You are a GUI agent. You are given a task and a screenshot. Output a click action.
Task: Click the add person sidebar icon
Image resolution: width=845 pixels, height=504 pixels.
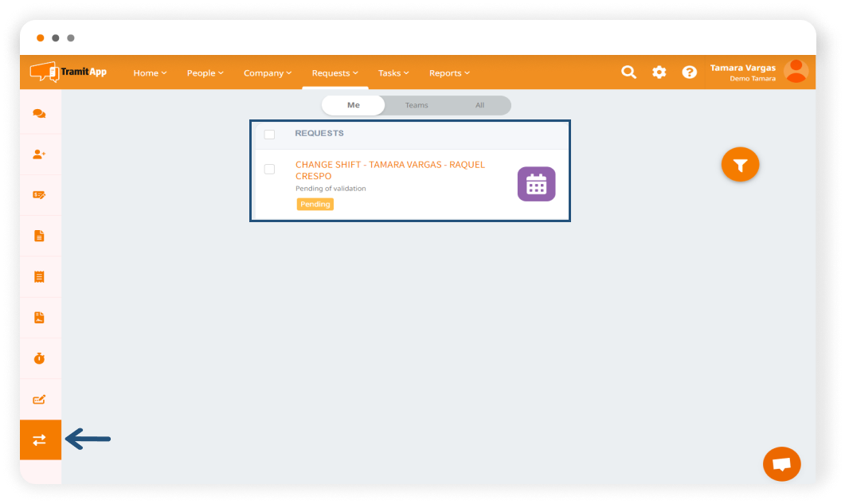(x=39, y=154)
